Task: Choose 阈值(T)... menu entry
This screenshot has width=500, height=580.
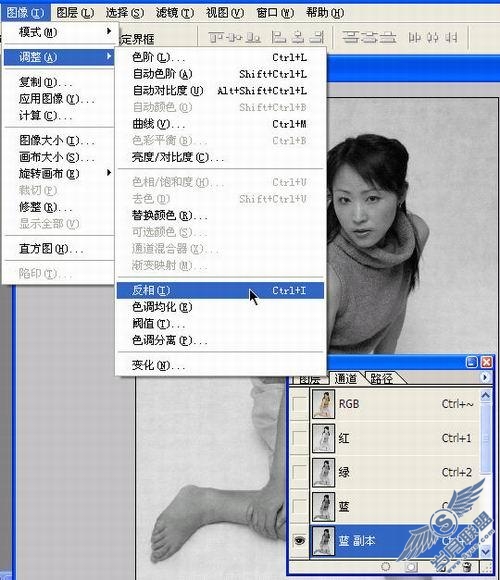Action: pyautogui.click(x=220, y=324)
